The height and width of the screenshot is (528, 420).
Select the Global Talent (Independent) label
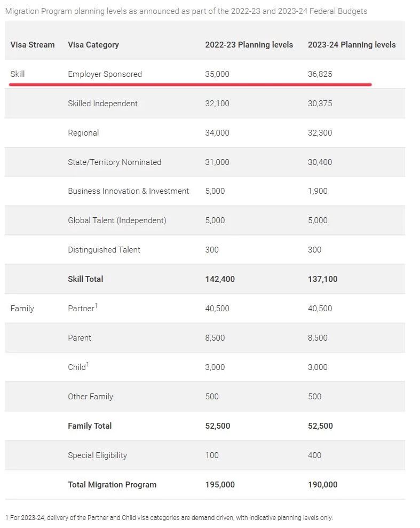[117, 220]
